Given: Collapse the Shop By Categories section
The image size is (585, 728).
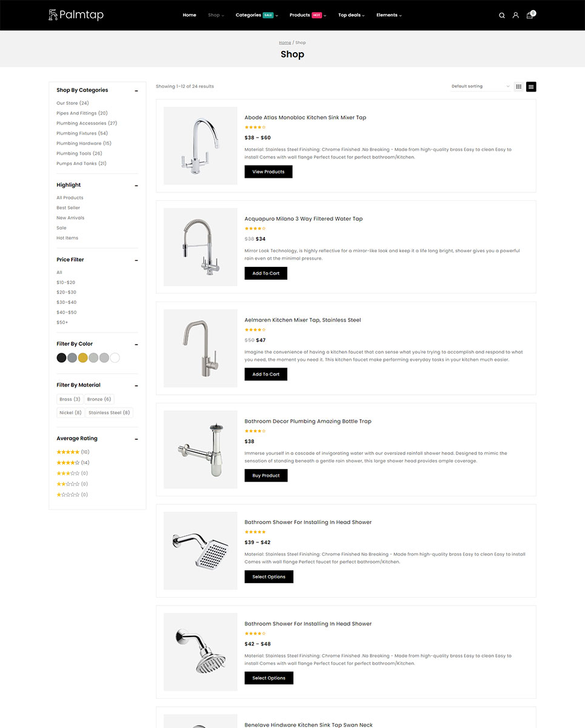Looking at the screenshot, I should pos(136,91).
